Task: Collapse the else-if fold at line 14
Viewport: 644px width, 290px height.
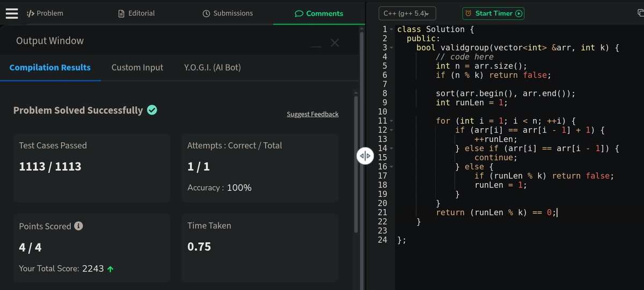Action: click(x=392, y=148)
